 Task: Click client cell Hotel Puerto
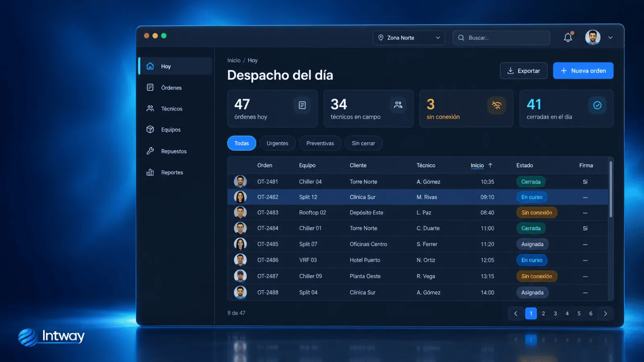pos(365,260)
